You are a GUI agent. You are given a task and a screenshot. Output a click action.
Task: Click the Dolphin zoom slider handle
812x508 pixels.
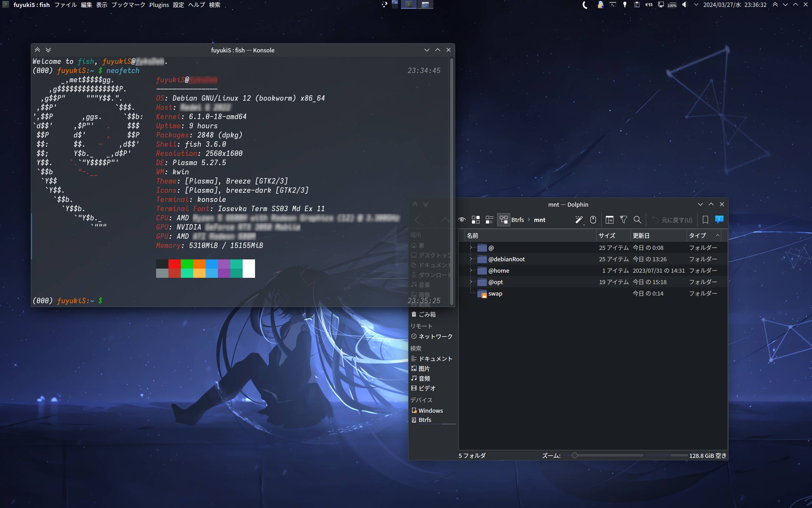[575, 456]
